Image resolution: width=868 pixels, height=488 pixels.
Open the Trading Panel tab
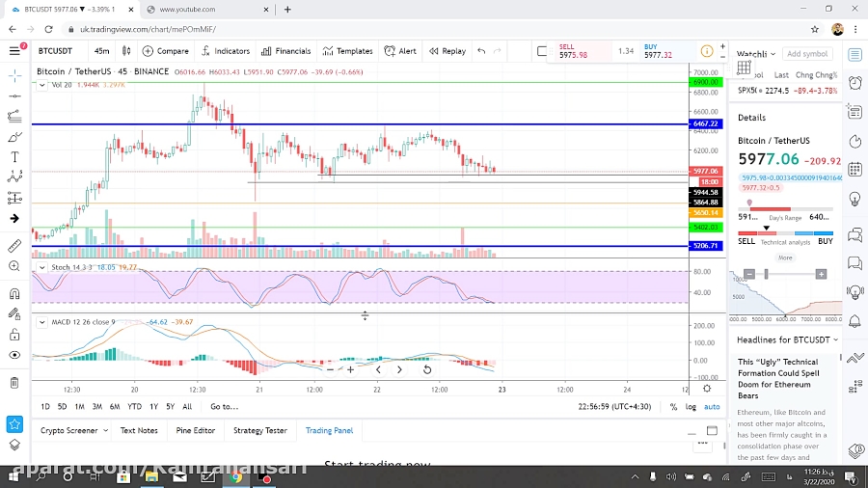point(330,430)
